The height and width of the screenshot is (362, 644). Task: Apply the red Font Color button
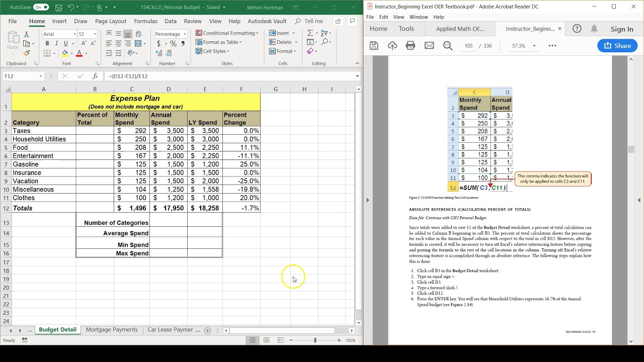(x=79, y=53)
